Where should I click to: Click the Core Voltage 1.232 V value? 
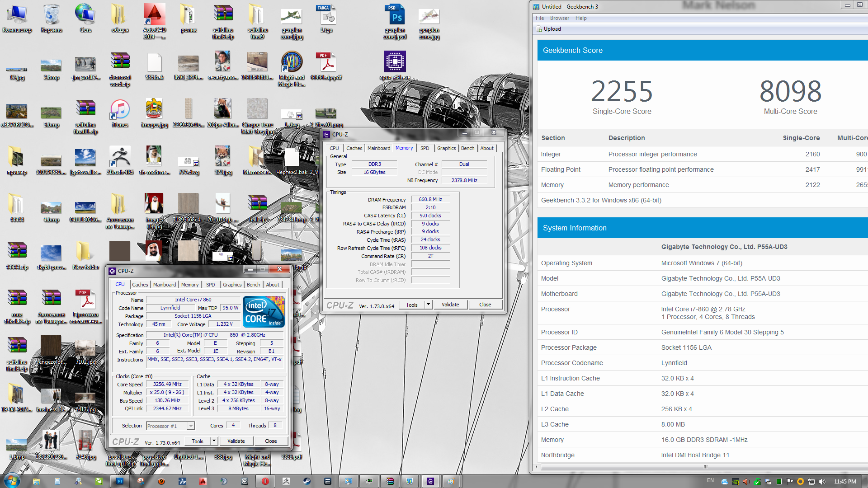pyautogui.click(x=224, y=324)
